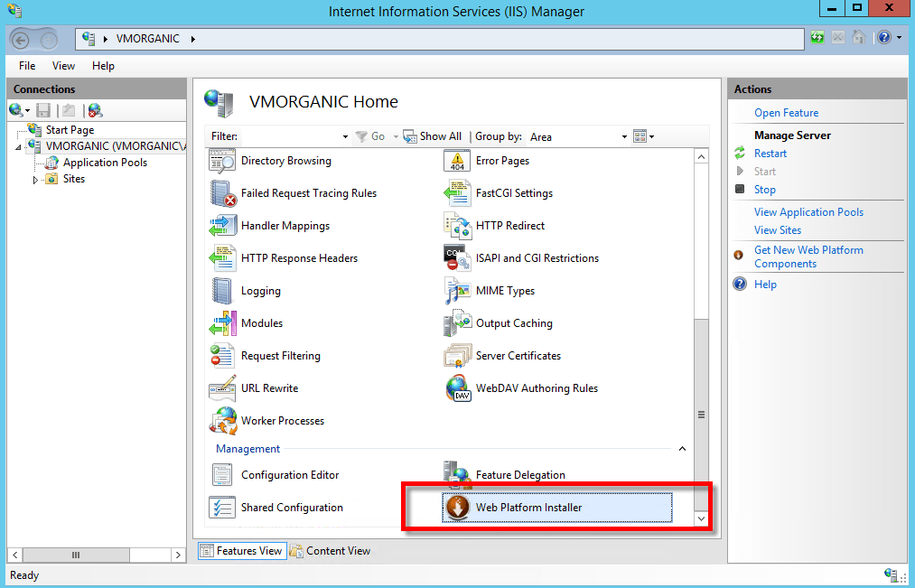Click the delete connection icon in Connections

coord(95,110)
